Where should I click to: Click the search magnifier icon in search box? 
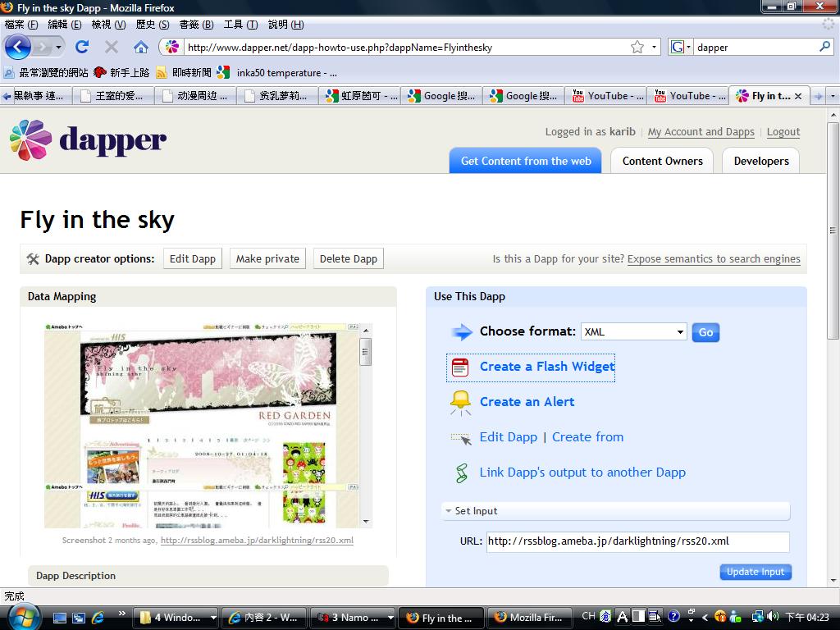(824, 47)
